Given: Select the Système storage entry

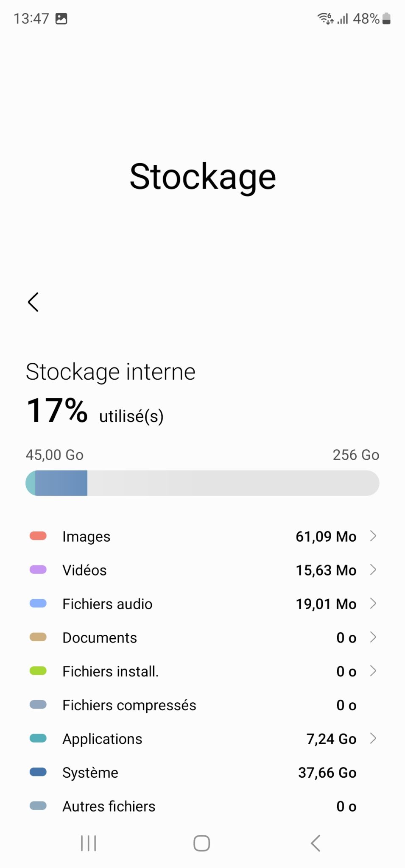Looking at the screenshot, I should [x=90, y=773].
